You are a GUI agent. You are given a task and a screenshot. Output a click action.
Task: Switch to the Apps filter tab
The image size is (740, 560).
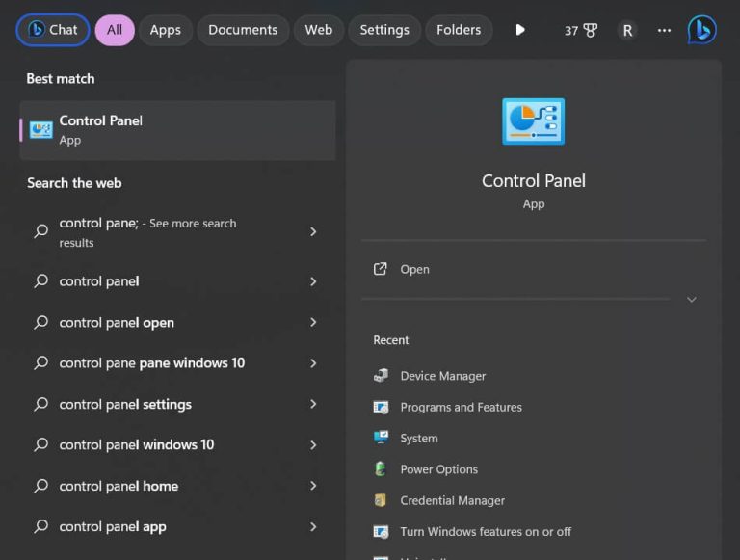(165, 30)
